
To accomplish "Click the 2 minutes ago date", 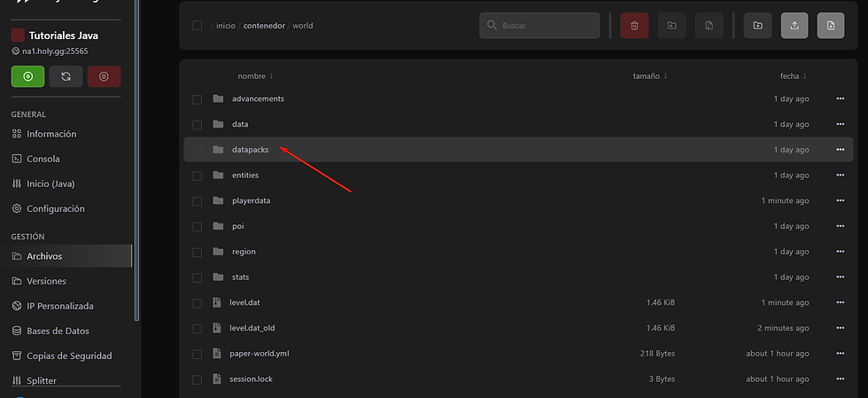I will [783, 328].
